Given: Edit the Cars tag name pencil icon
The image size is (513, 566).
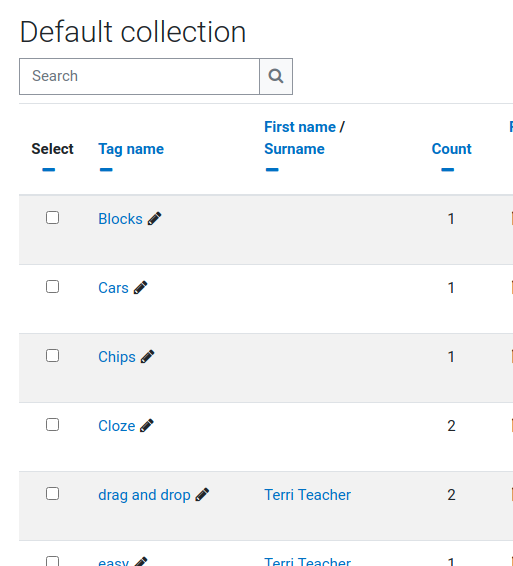Looking at the screenshot, I should pos(140,288).
